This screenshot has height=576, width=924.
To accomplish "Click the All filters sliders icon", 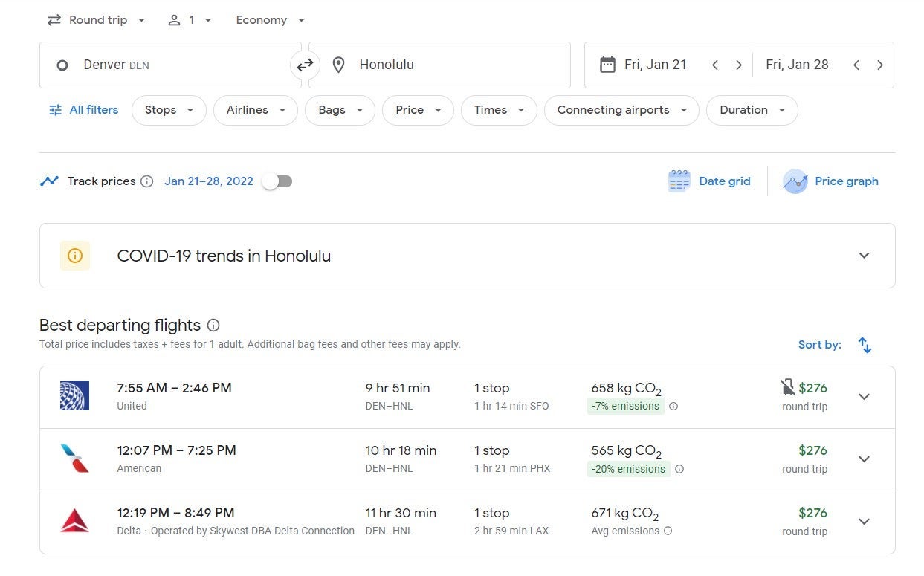I will point(55,110).
